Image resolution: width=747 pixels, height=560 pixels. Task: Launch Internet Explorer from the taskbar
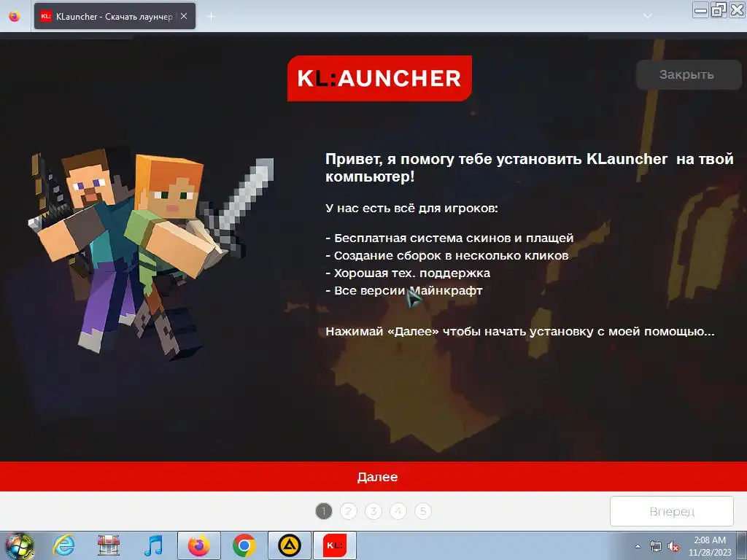click(x=63, y=545)
